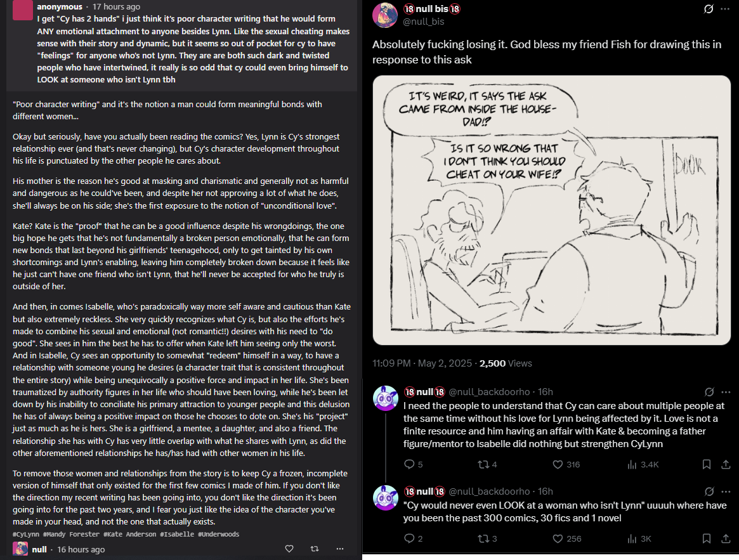Bookmark the reply about Cy caring
Viewport: 739px width, 560px height.
tap(707, 464)
